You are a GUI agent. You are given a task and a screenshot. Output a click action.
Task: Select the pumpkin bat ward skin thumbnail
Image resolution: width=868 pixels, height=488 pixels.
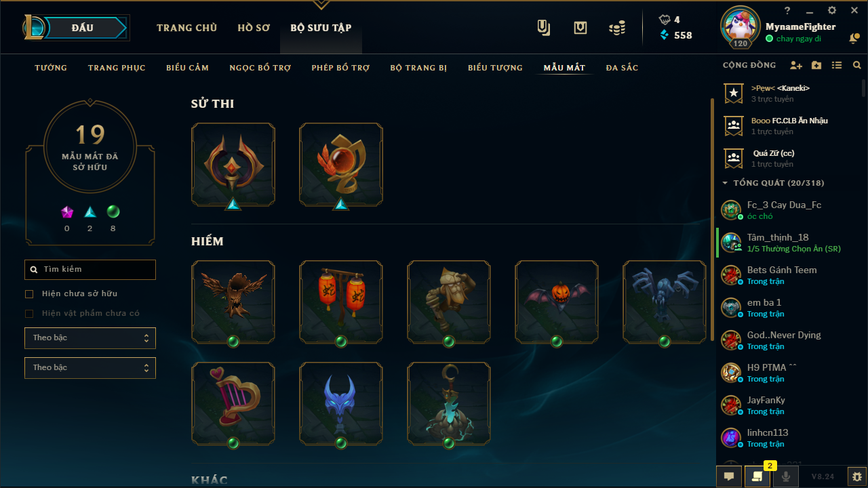coord(557,302)
